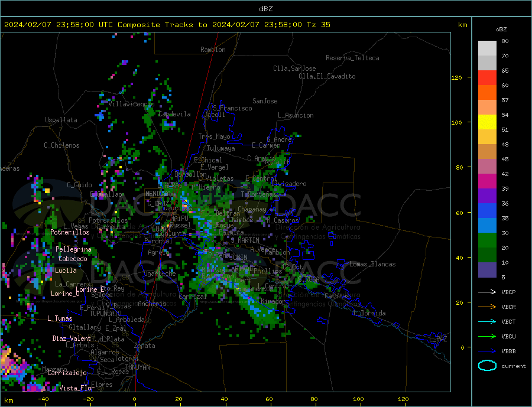Click the Diaz_Valent map label
532x407 pixels.
[72, 338]
